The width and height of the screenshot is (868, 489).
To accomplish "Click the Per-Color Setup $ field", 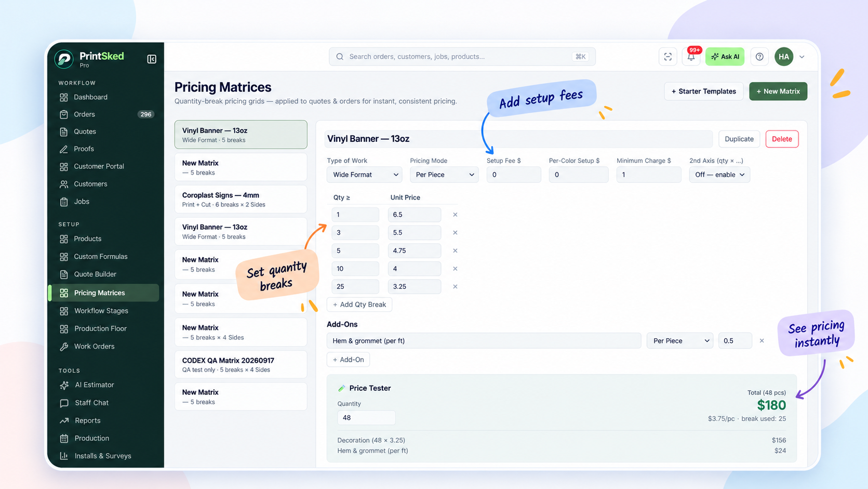I will click(x=578, y=175).
